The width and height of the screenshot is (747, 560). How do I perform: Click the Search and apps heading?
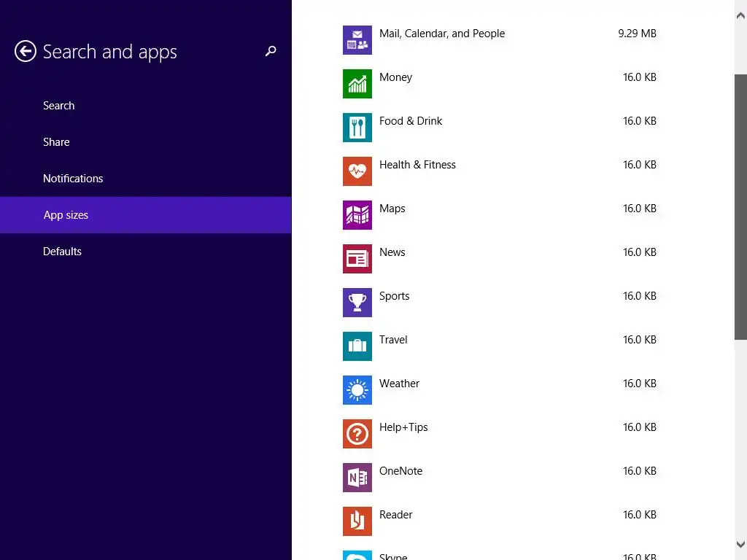(x=110, y=52)
